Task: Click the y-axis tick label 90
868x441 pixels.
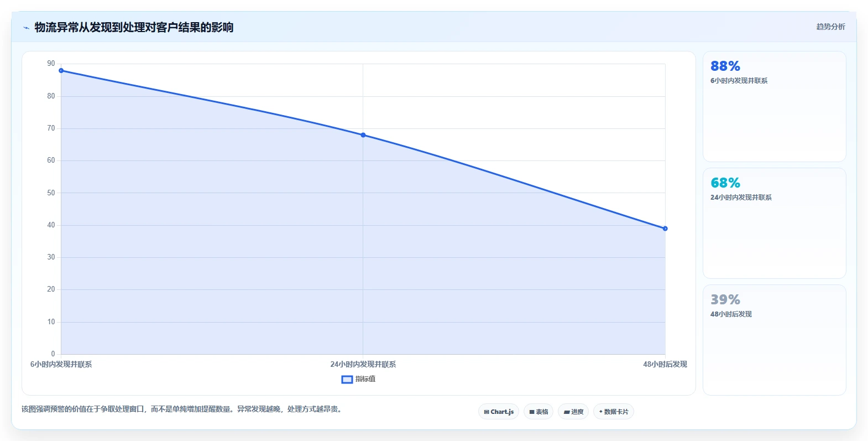Action: (51, 64)
